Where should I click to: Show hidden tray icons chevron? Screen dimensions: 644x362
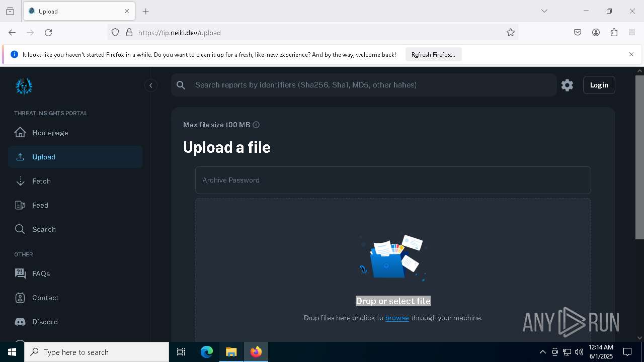point(542,352)
